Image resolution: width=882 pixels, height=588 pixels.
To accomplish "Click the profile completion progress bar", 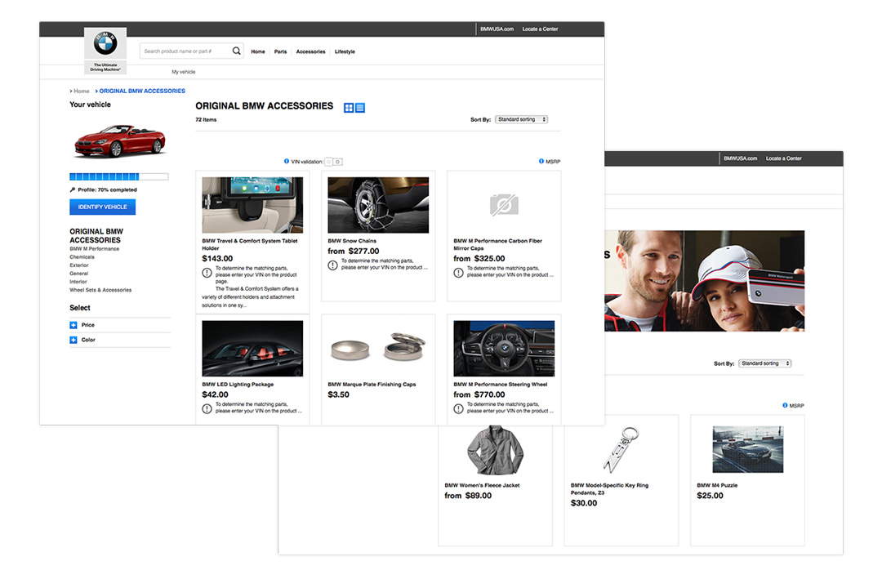I will 118,176.
